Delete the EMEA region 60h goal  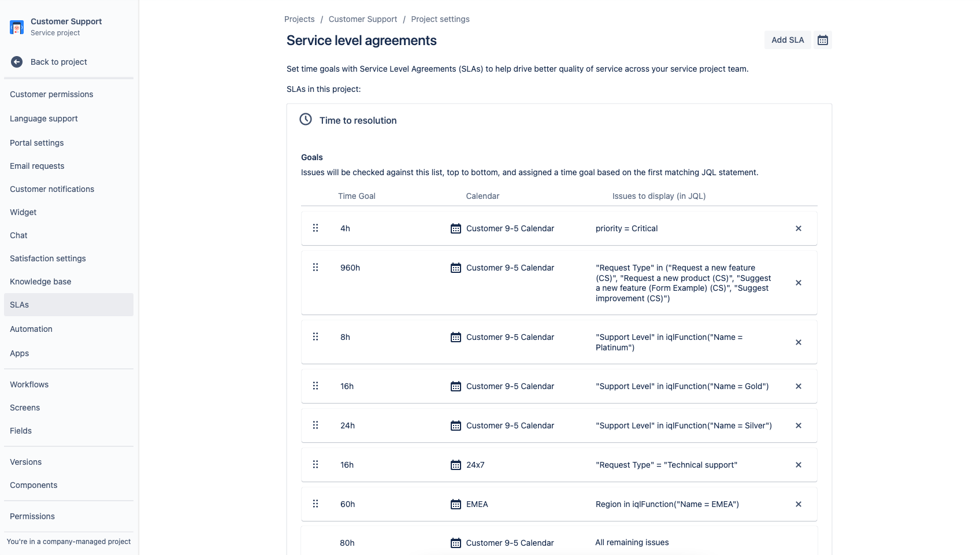tap(798, 504)
